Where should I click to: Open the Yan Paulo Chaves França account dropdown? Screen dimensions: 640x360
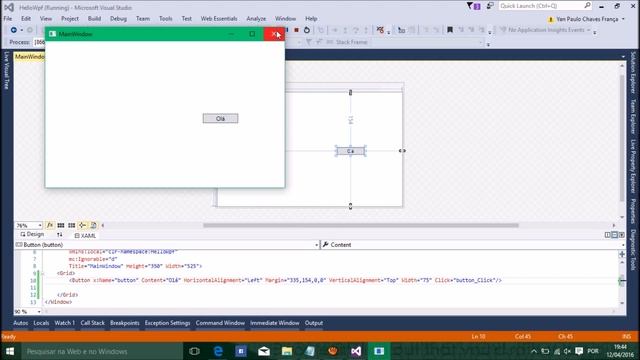586,19
